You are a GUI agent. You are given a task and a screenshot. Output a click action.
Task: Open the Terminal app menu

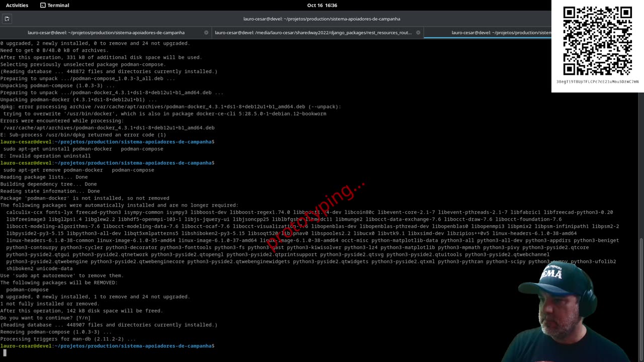tap(54, 5)
